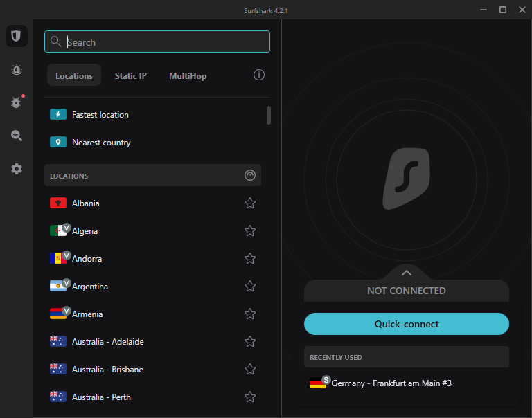Favorite Australia - Adelaide with its star
The height and width of the screenshot is (418, 532).
point(250,341)
